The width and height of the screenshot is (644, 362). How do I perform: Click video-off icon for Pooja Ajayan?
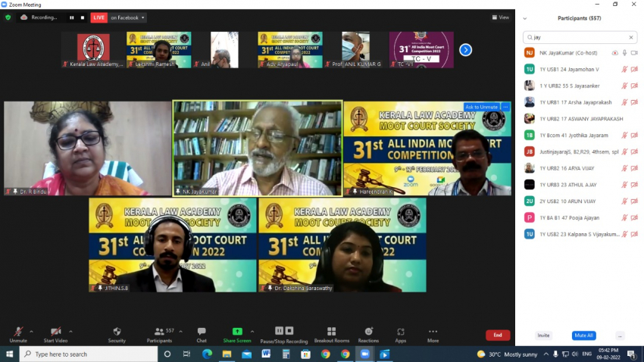click(635, 217)
